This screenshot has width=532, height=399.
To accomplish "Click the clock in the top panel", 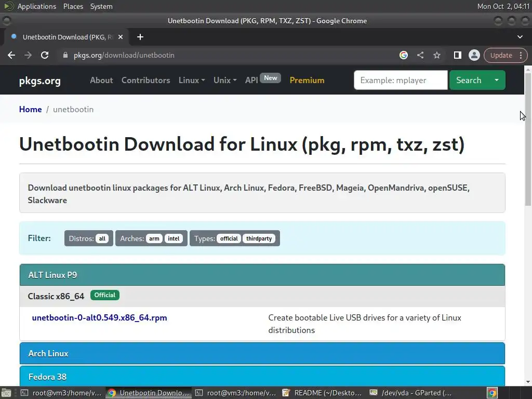I will (503, 6).
